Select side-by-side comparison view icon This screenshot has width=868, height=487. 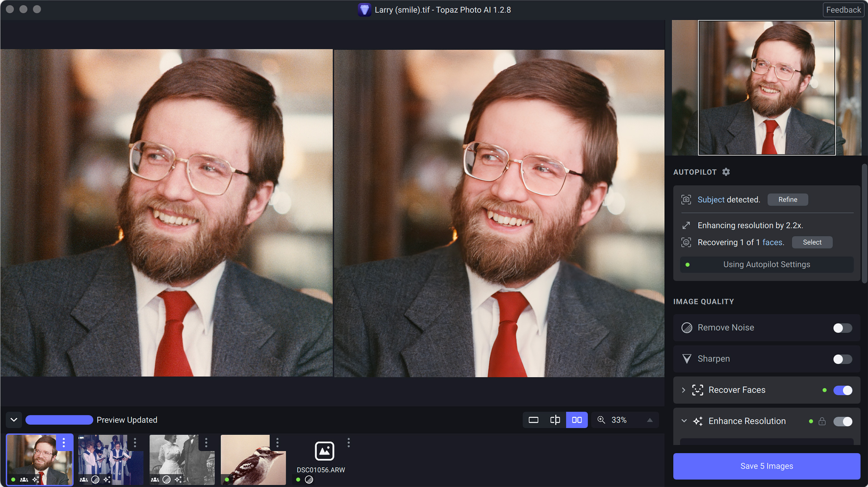pos(577,420)
